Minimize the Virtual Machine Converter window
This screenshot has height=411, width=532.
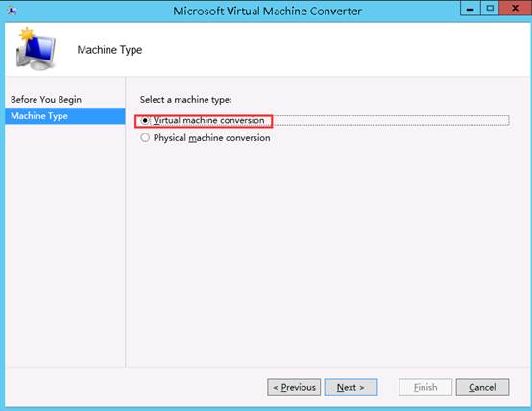pos(471,9)
